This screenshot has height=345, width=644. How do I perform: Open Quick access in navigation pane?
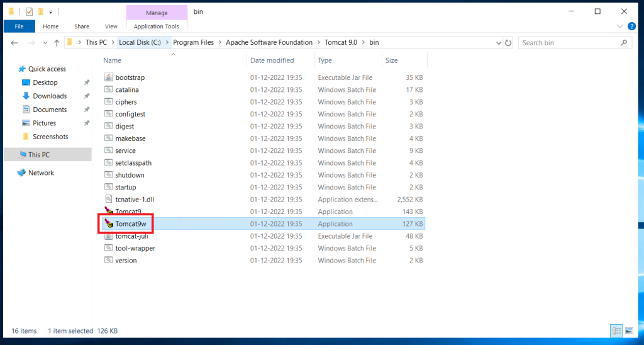47,69
